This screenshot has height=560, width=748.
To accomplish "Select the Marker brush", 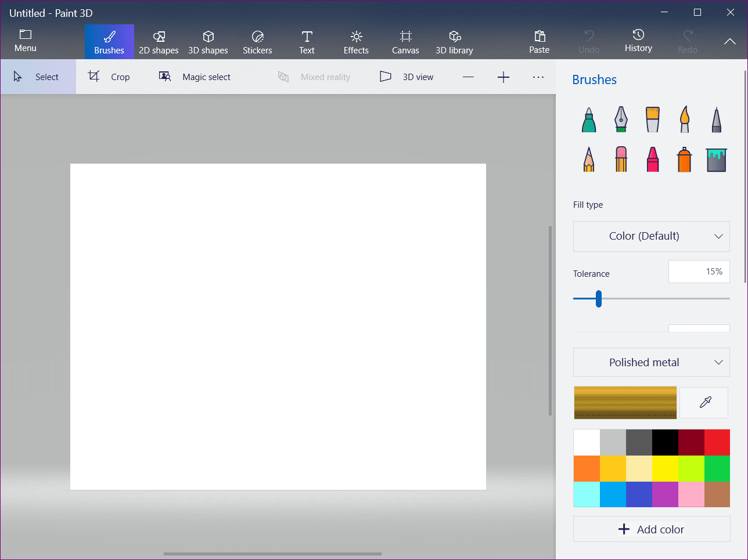I will (x=589, y=120).
